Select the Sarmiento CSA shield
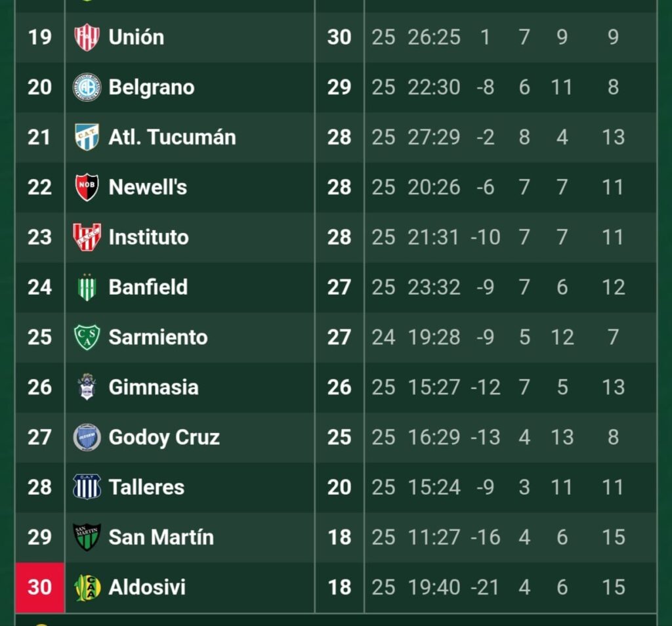The height and width of the screenshot is (626, 672). pyautogui.click(x=87, y=337)
